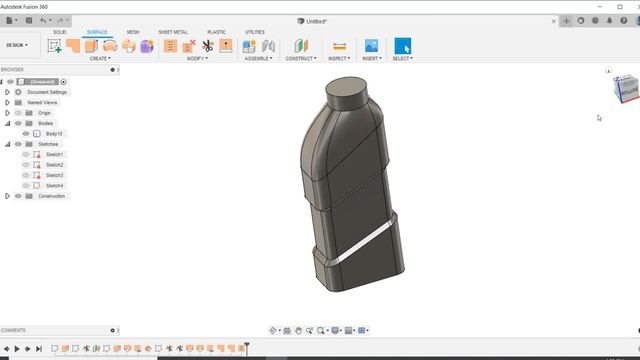Show Sketch3 with its eye icon
Image resolution: width=640 pixels, height=360 pixels.
point(26,176)
